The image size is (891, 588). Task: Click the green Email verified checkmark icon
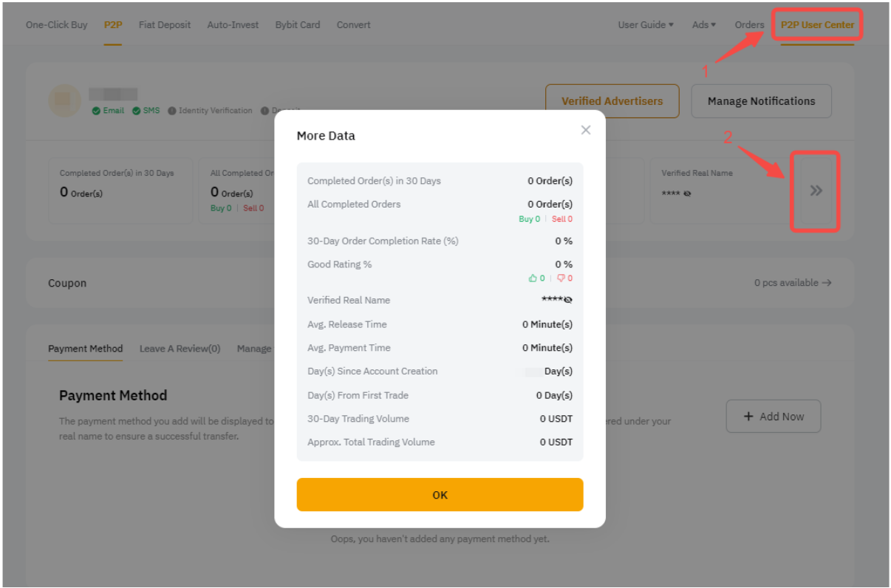click(96, 111)
